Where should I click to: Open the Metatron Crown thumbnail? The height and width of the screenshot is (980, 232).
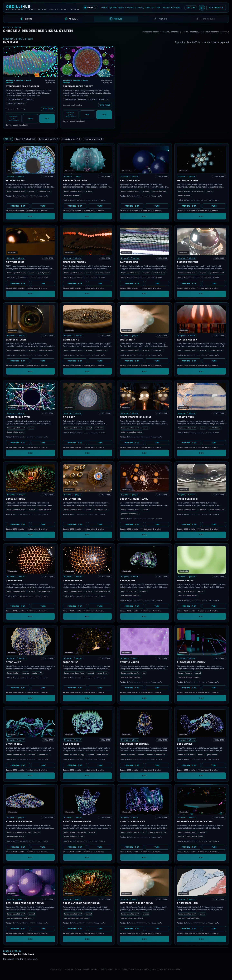pos(201,160)
